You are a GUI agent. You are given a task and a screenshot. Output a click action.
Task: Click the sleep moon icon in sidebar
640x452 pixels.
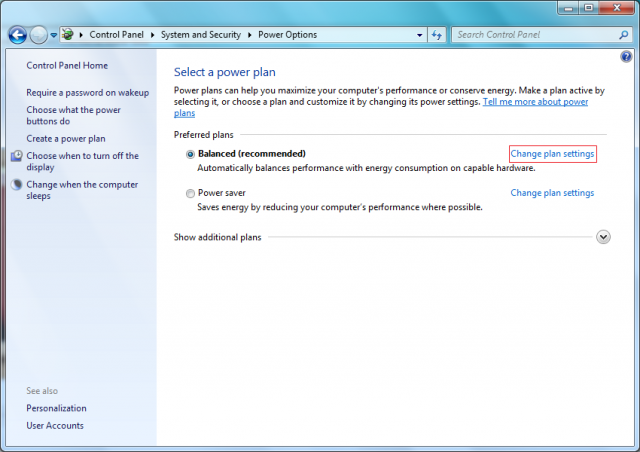pyautogui.click(x=17, y=185)
